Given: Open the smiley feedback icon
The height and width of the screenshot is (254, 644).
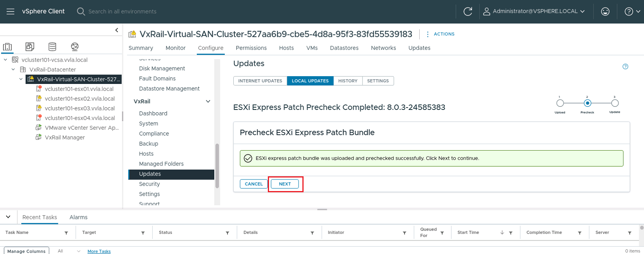Looking at the screenshot, I should click(x=605, y=12).
